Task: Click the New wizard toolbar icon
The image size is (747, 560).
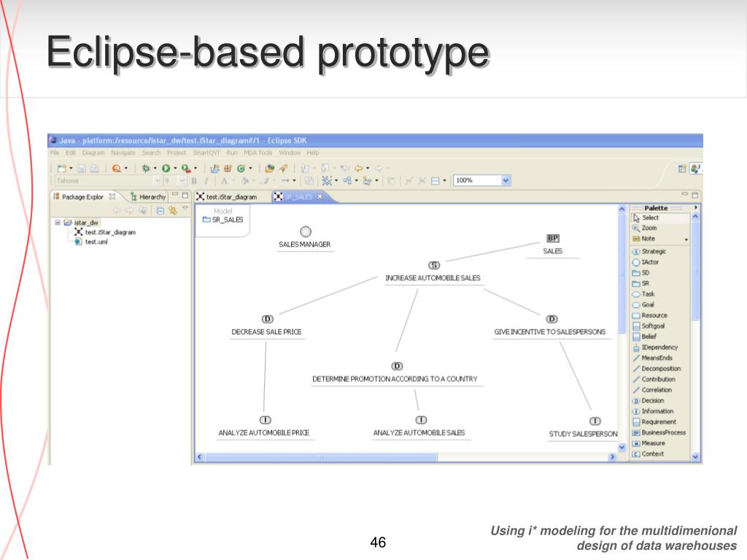Action: tap(62, 168)
